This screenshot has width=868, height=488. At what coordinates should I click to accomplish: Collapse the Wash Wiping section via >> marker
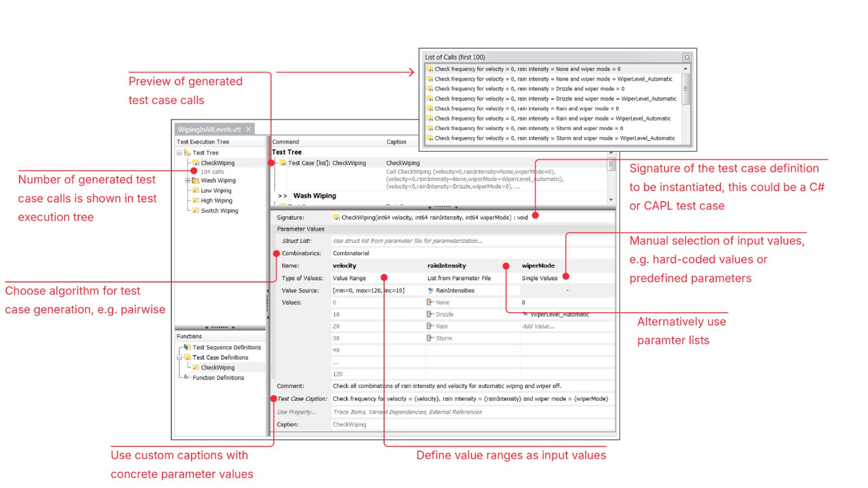pos(282,196)
